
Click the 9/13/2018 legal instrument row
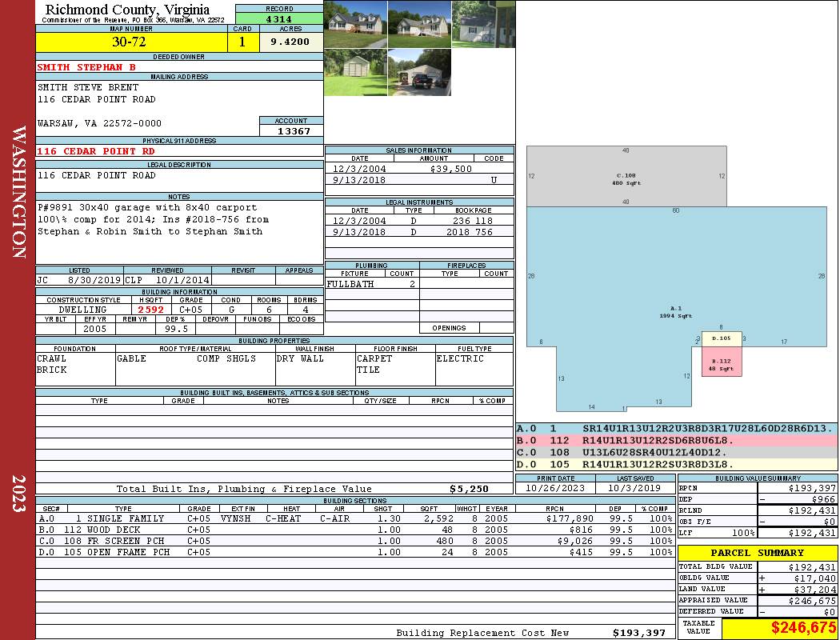418,232
